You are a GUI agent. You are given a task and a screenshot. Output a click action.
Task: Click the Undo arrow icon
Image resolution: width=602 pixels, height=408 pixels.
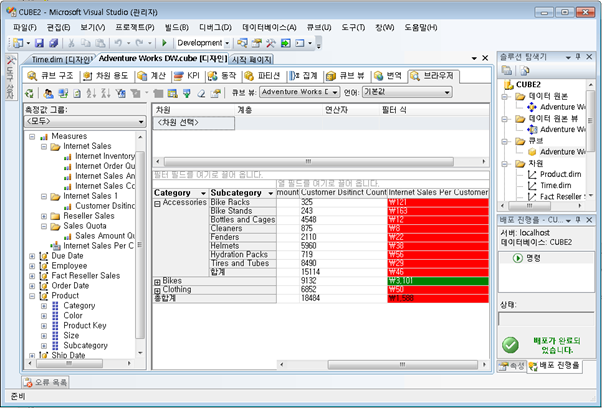click(x=119, y=43)
